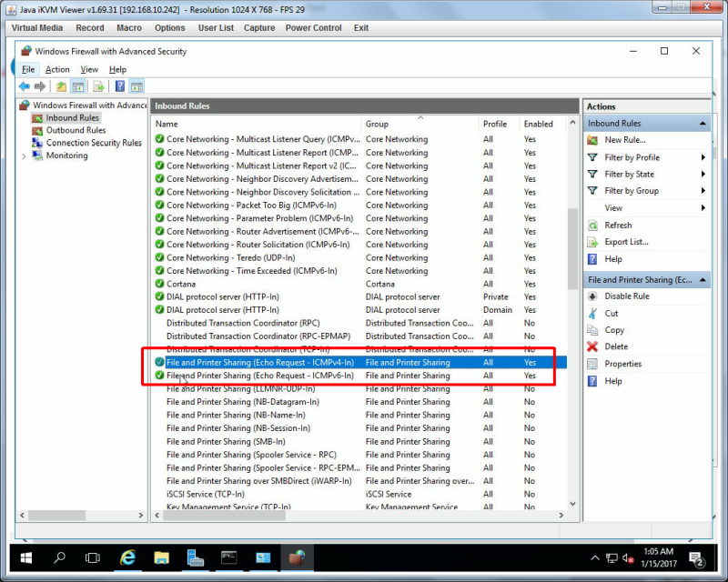Open Task View on the taskbar
Viewport: 728px width, 582px height.
(x=93, y=557)
